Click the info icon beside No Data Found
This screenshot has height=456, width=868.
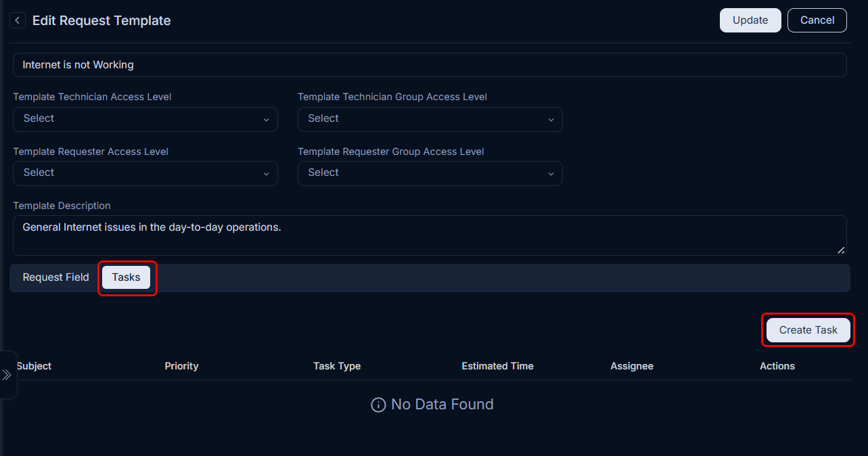[378, 405]
